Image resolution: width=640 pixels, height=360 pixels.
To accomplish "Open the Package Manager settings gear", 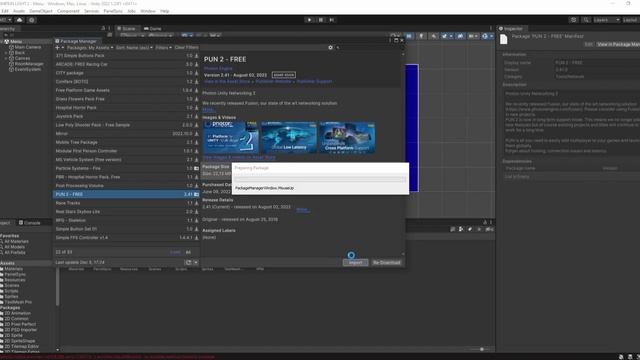I will tap(330, 47).
